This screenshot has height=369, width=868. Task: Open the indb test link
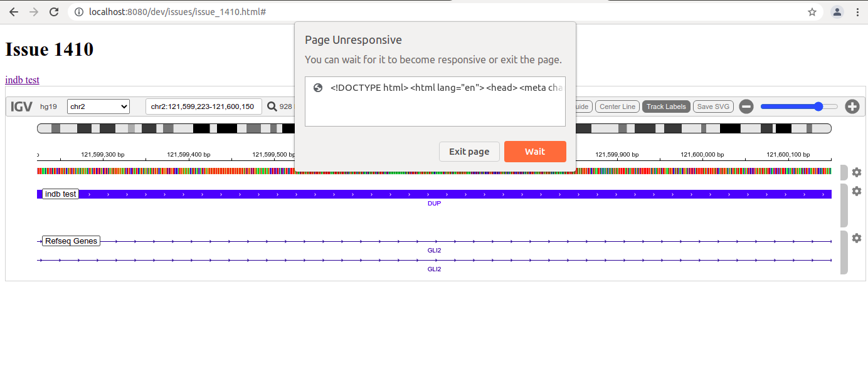(21, 80)
